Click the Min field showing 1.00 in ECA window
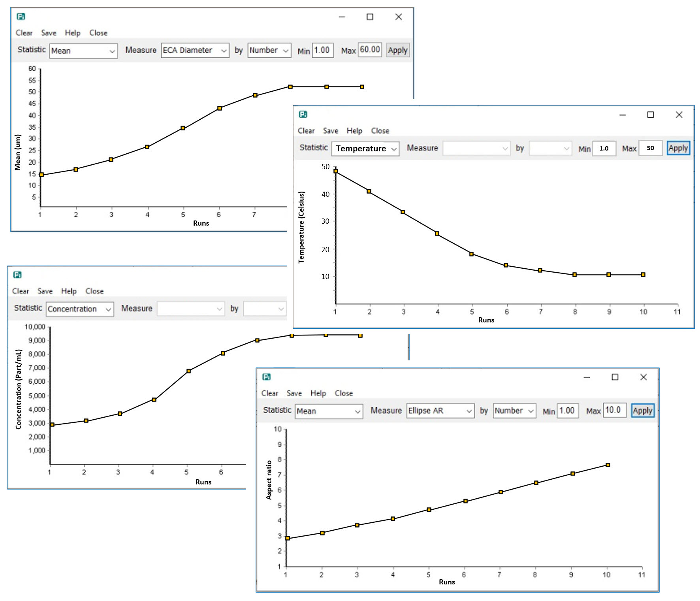The height and width of the screenshot is (601, 700). (323, 50)
